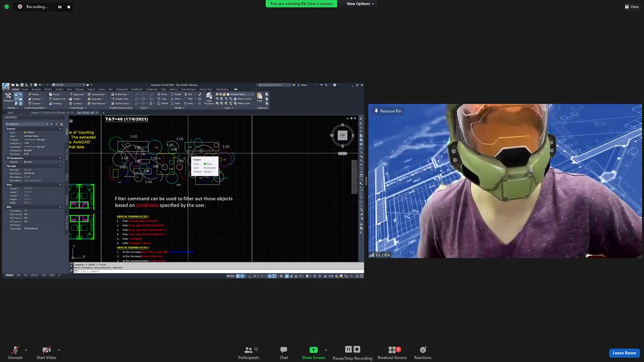
Task: Open the Insert ribbon tab
Action: (x=25, y=90)
